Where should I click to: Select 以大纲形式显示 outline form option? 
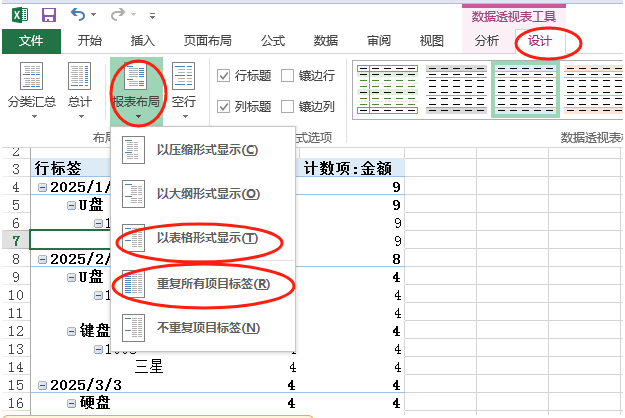[x=206, y=194]
